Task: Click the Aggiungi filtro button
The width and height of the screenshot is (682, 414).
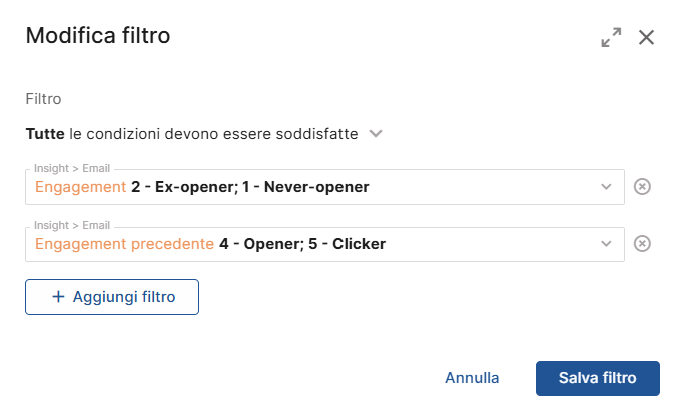Action: point(112,297)
